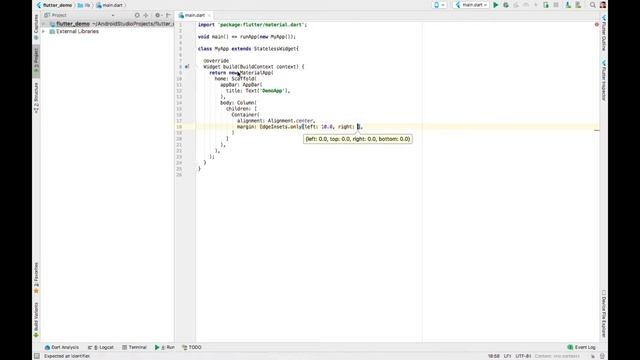
Task: Open Search Everywhere magnifier icon
Action: [x=593, y=5]
